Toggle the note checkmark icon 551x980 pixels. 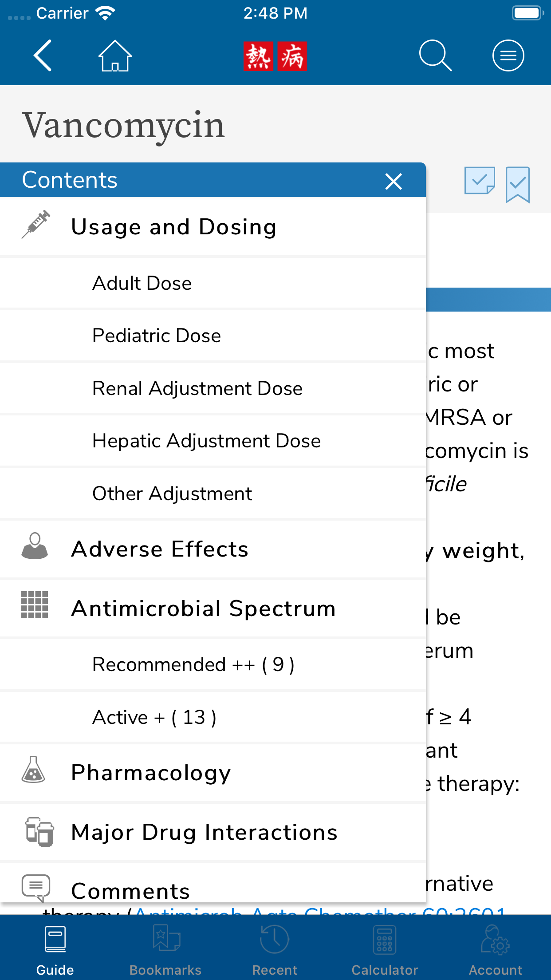(x=480, y=181)
